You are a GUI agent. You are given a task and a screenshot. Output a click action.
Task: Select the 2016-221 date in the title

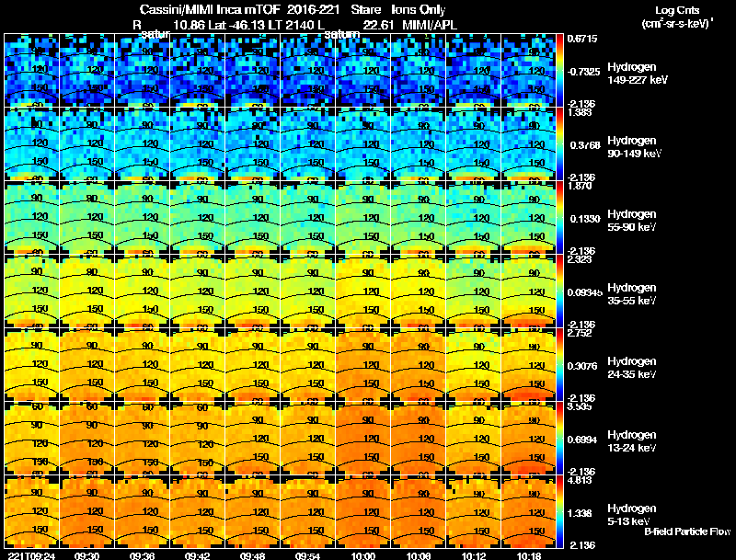[x=313, y=10]
